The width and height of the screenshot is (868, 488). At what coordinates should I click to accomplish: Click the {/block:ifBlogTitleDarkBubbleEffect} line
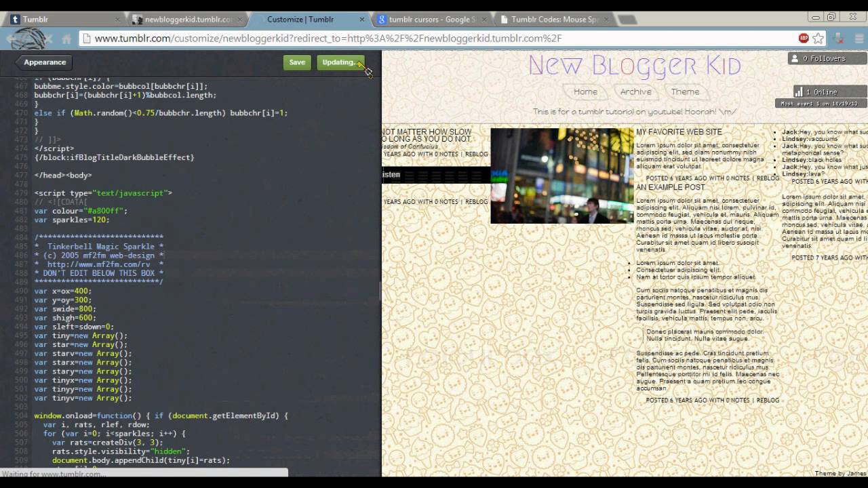click(x=114, y=157)
